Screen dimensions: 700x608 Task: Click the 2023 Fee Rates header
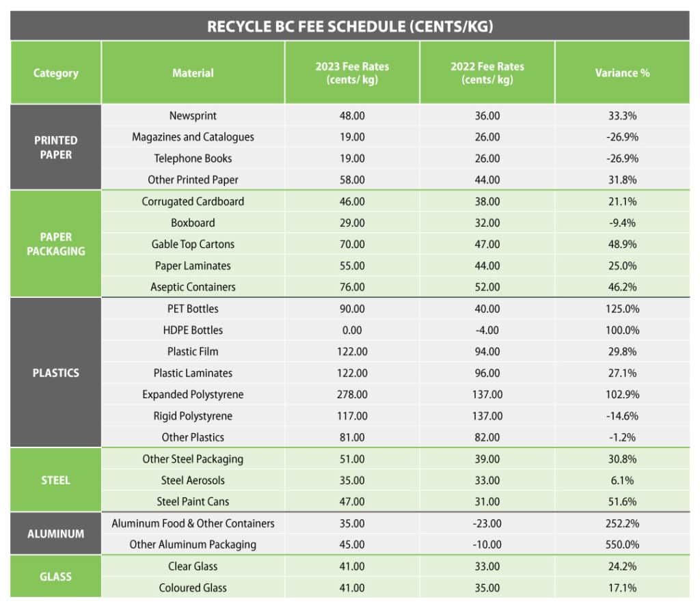click(x=352, y=72)
